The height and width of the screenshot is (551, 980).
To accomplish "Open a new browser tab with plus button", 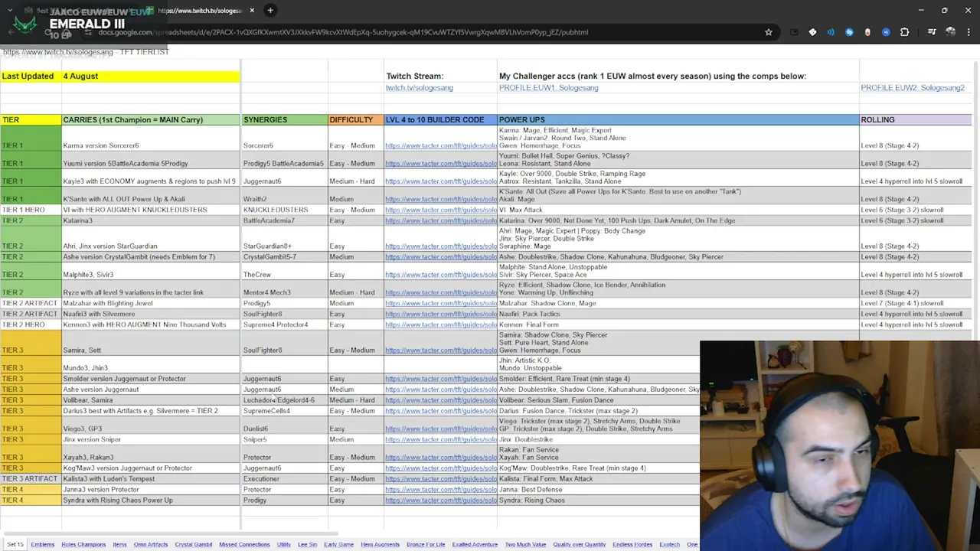I will click(270, 11).
